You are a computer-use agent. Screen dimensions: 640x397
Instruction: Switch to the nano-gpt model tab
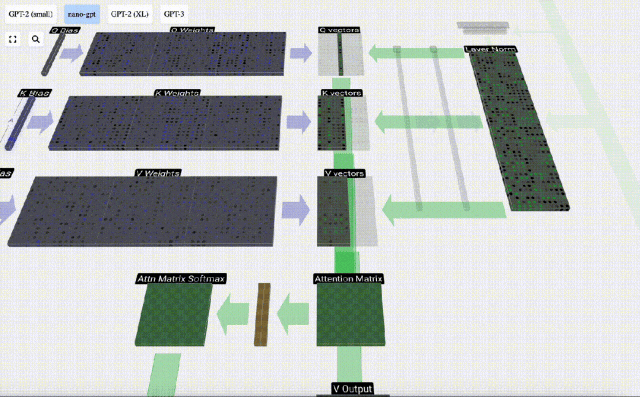click(x=82, y=14)
